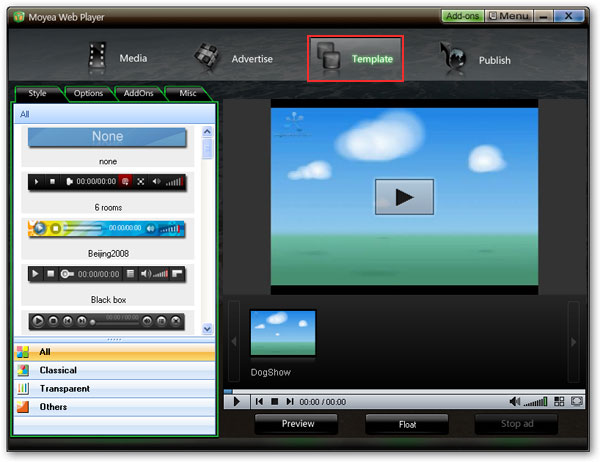
Task: Toggle the playlist grid icon
Action: tap(559, 401)
